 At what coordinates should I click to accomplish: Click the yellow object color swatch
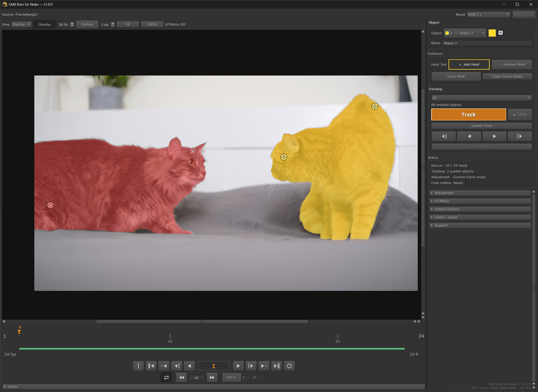coord(492,33)
